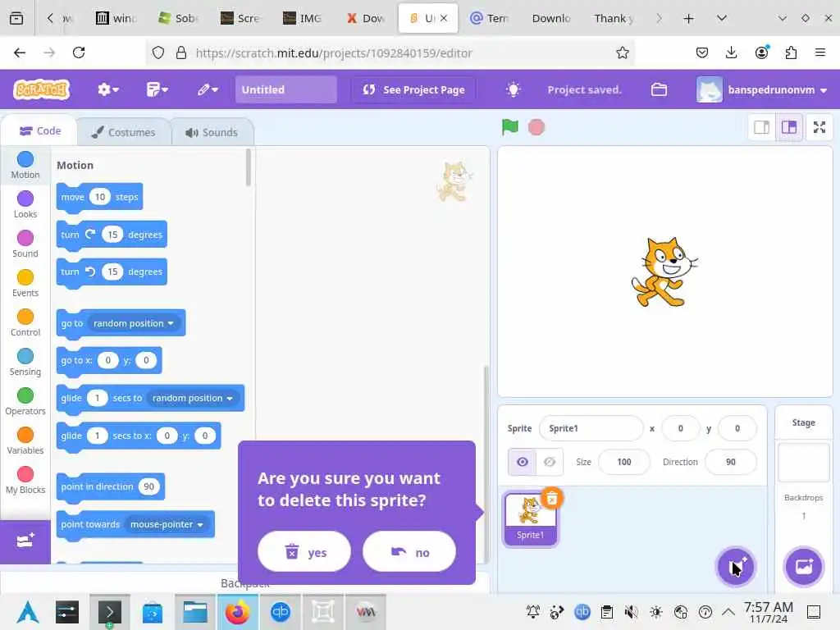Switch to the Costumes tab
This screenshot has height=630, width=840.
tap(124, 132)
